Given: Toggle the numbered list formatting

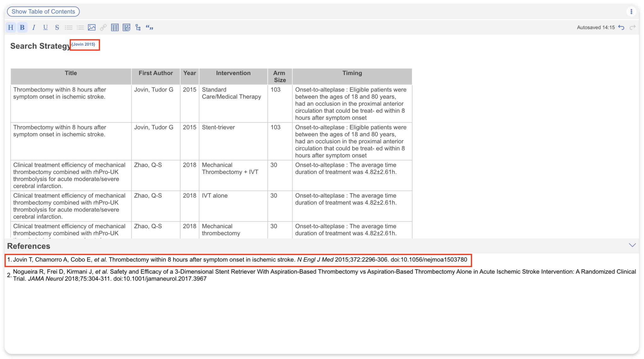Looking at the screenshot, I should [x=80, y=27].
